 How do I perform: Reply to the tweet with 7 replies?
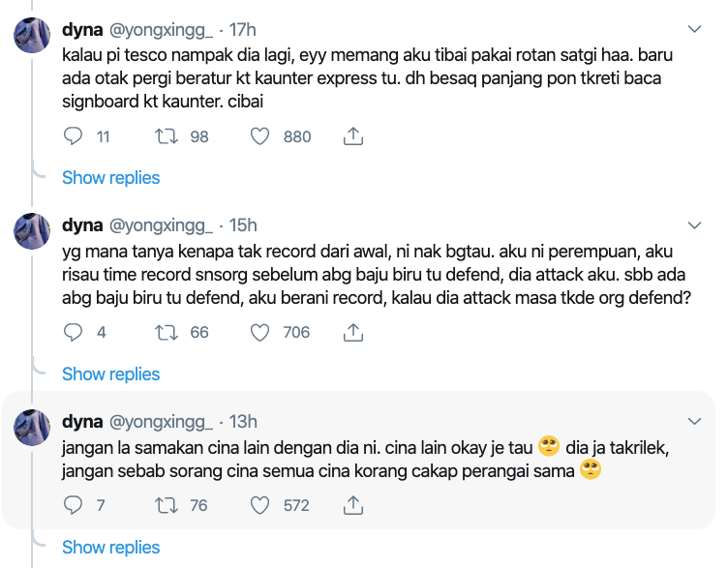73,505
